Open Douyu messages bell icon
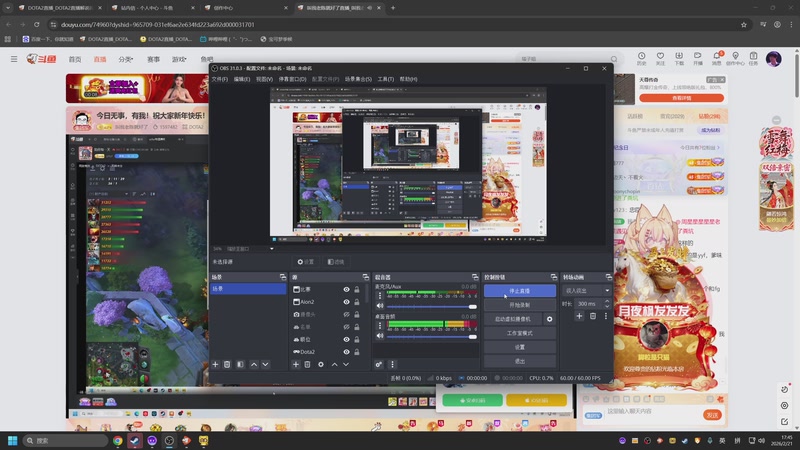 tap(716, 58)
